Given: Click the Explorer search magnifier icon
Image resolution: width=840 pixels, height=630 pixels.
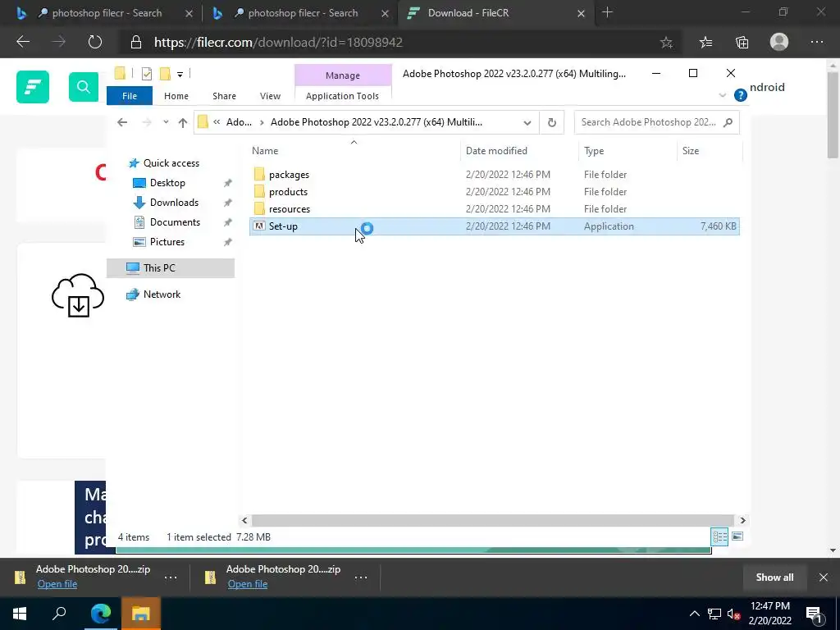Looking at the screenshot, I should point(728,123).
